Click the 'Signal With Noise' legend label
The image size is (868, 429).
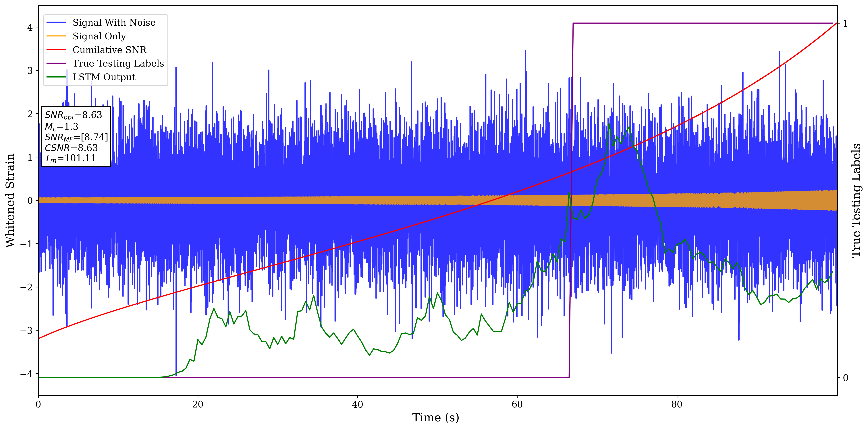coord(114,23)
